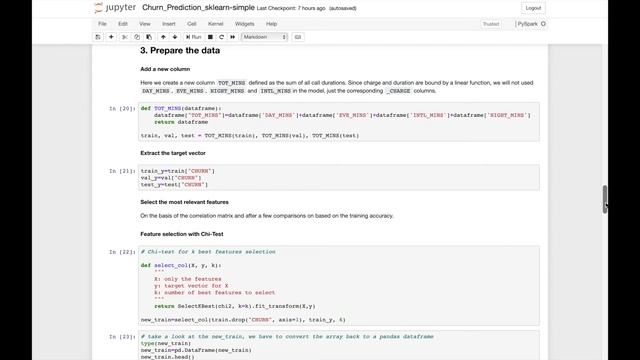
Task: Click into code cell In [23]
Action: point(339,346)
